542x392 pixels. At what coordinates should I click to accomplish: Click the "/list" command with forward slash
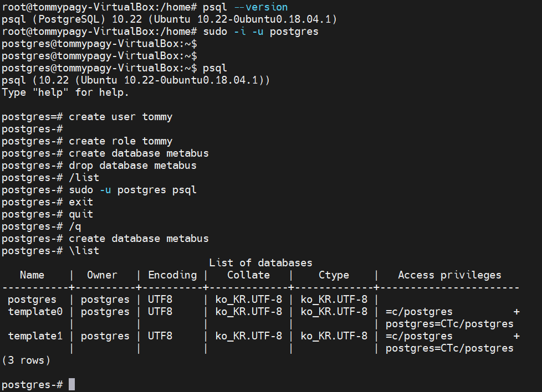point(84,178)
